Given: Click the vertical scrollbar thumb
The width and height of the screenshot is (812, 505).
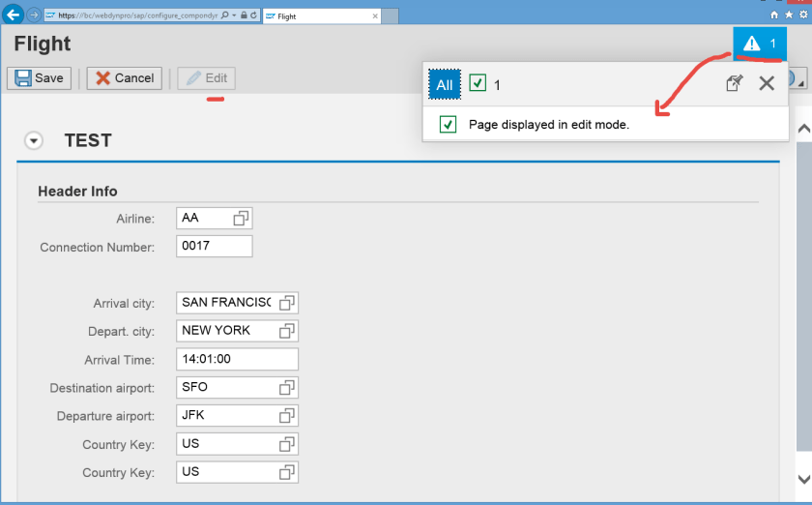Looking at the screenshot, I should point(803,295).
